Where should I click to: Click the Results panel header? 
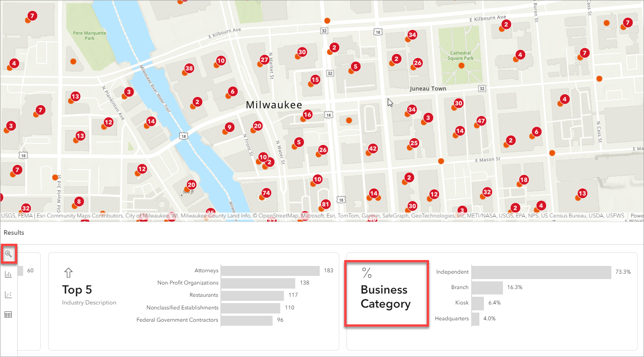pos(14,233)
